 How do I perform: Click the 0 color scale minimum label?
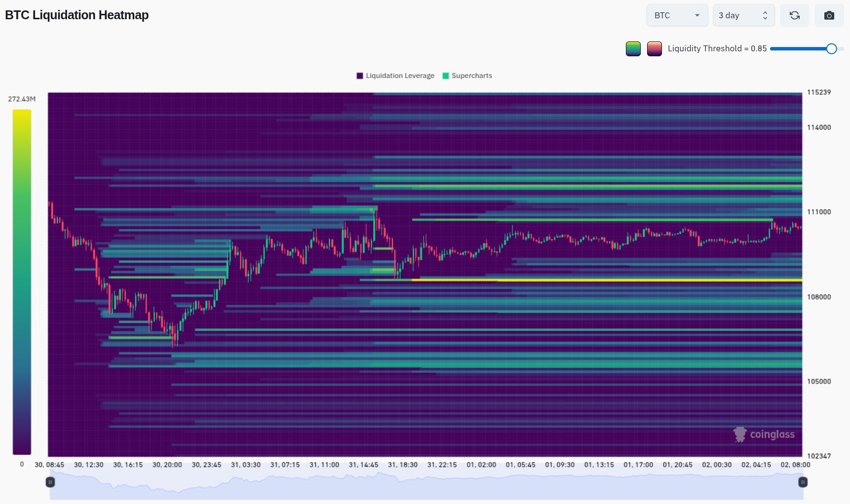[22, 464]
